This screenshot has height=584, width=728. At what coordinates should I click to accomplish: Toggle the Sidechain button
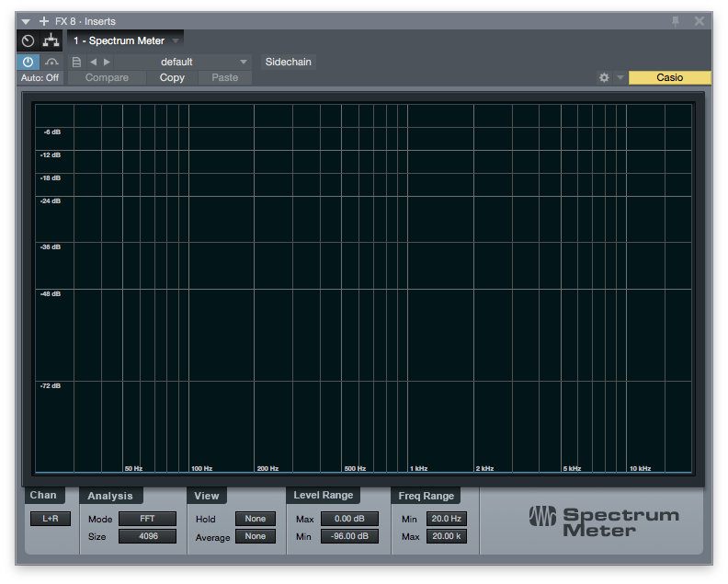(288, 63)
